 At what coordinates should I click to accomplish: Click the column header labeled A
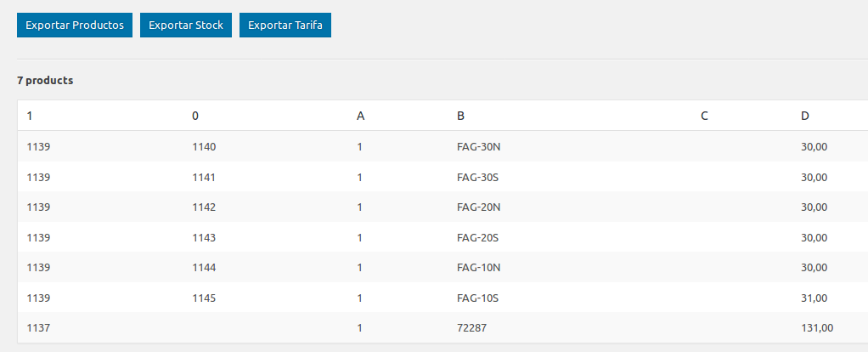coord(360,116)
